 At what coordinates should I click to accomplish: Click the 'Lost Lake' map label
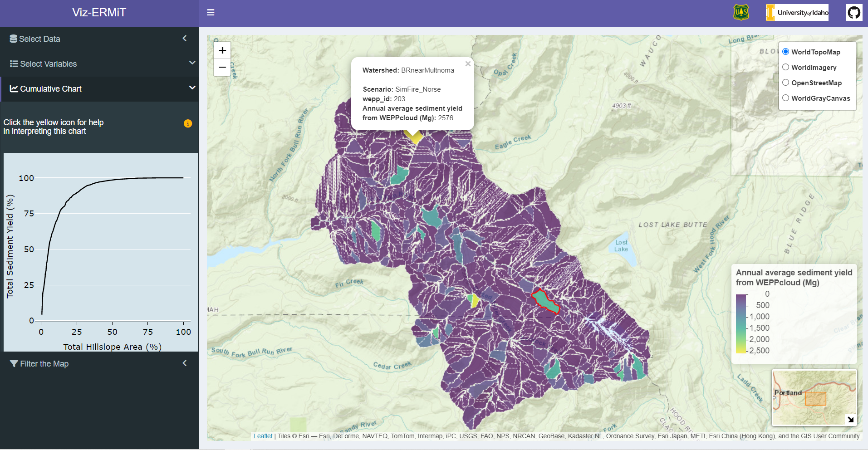pos(621,246)
